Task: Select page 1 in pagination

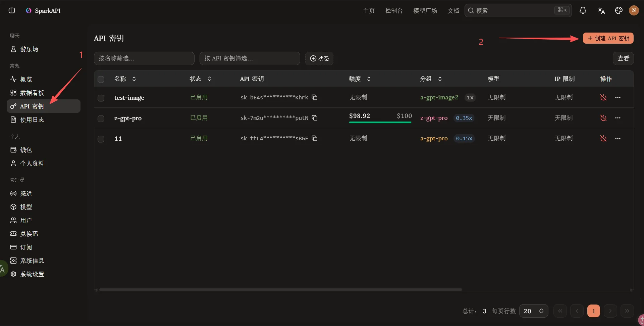Action: pyautogui.click(x=594, y=311)
